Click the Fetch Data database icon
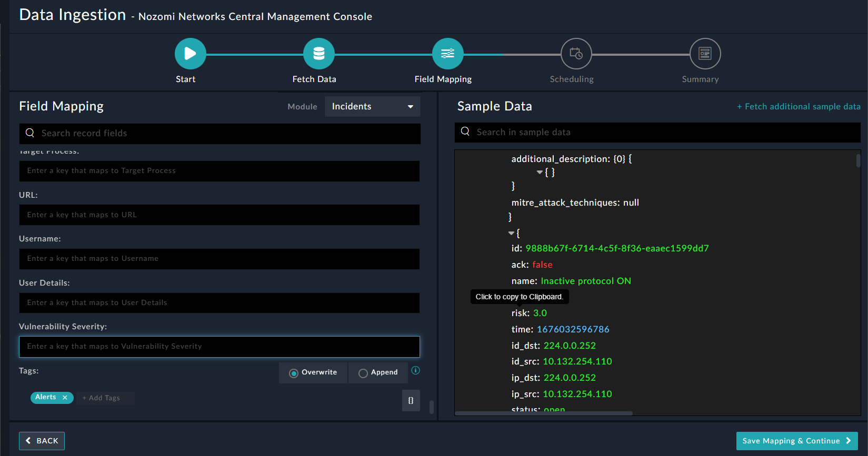Viewport: 868px width, 456px height. [318, 54]
